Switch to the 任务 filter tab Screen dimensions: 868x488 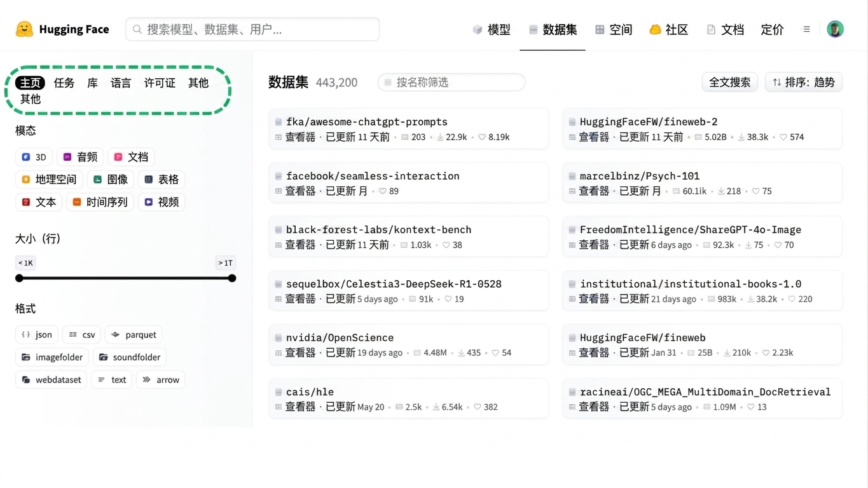click(64, 83)
